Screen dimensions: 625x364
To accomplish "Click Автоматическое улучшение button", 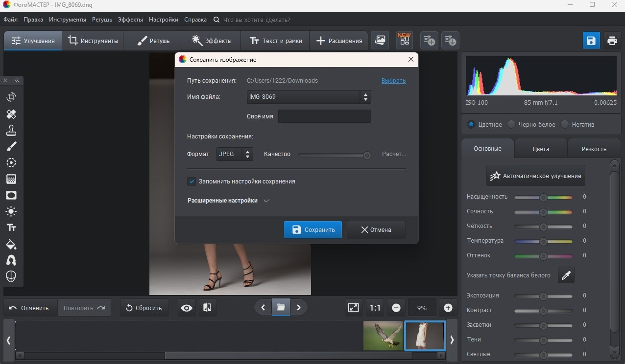I will point(536,176).
